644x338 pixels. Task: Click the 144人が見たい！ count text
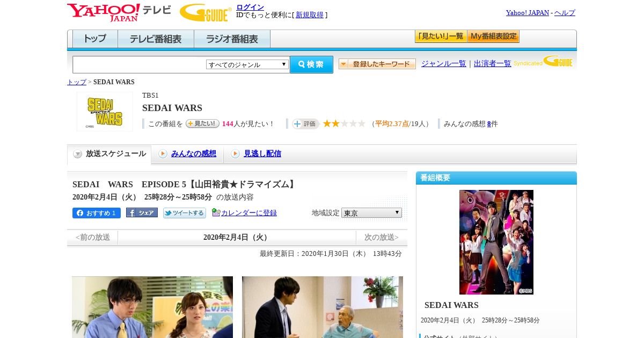[x=248, y=124]
